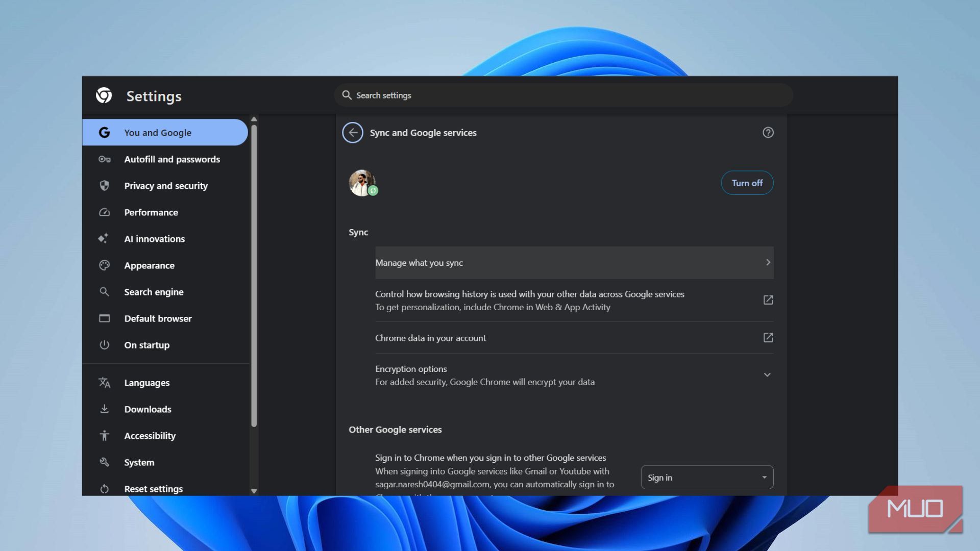Open the You and Google section
This screenshot has height=551, width=980.
point(165,133)
